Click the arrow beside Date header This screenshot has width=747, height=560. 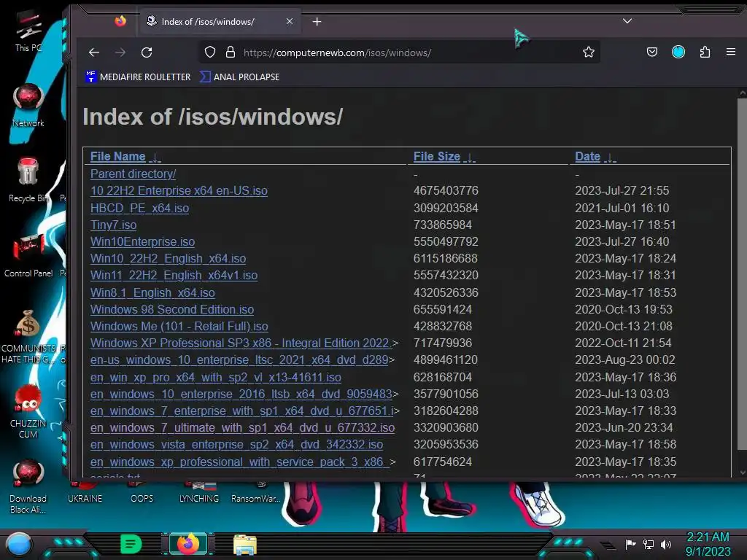point(611,157)
